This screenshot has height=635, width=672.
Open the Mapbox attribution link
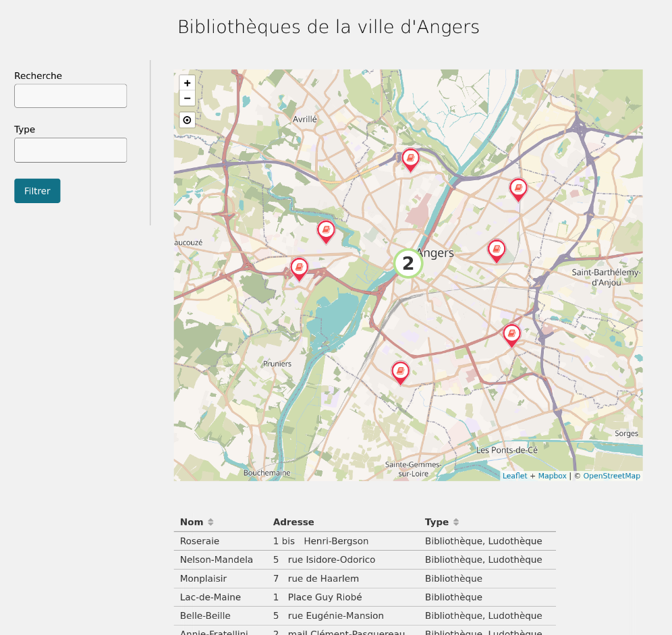coord(552,476)
